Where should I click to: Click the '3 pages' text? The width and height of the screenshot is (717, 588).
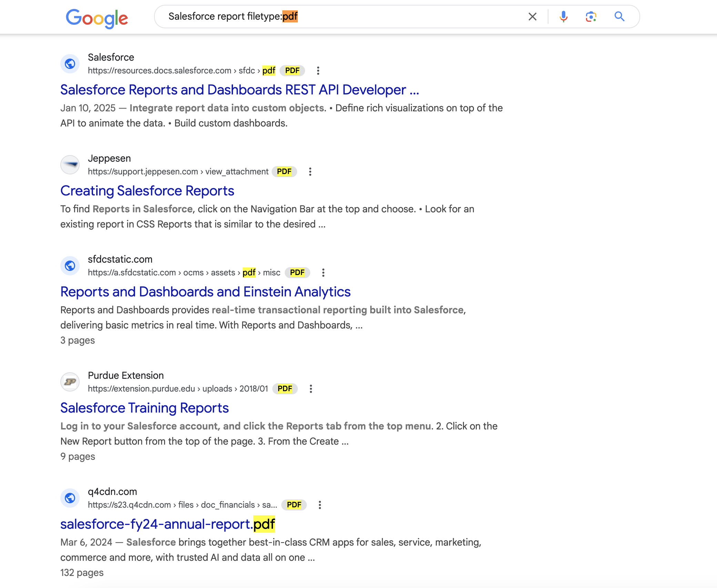(78, 341)
